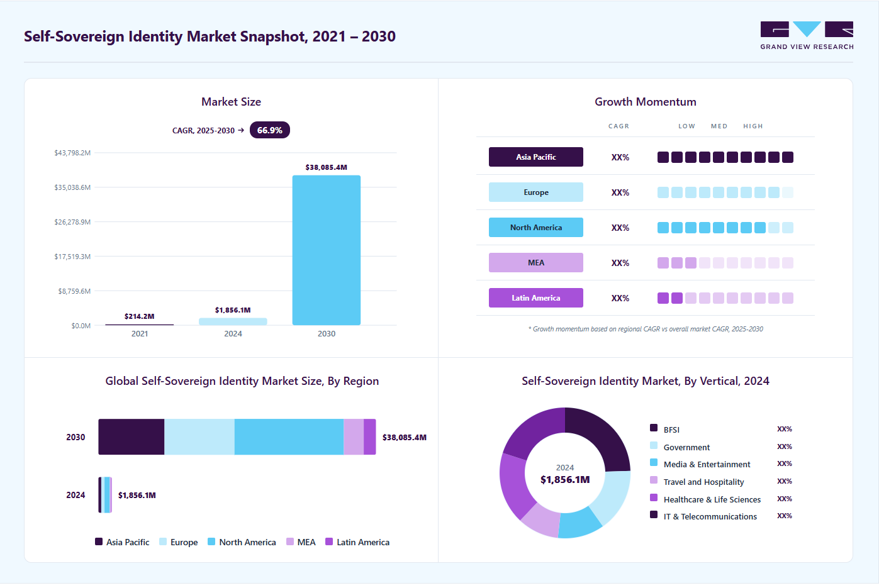This screenshot has width=879, height=588.
Task: Click the XX% CAGR value in Europe row
Action: point(620,192)
